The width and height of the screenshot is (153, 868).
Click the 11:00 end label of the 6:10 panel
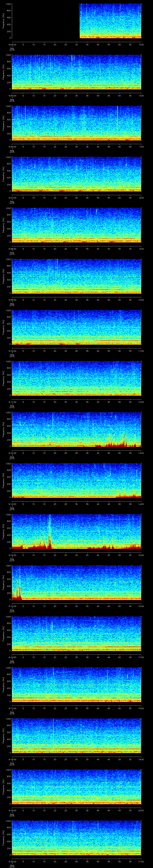coord(141,351)
